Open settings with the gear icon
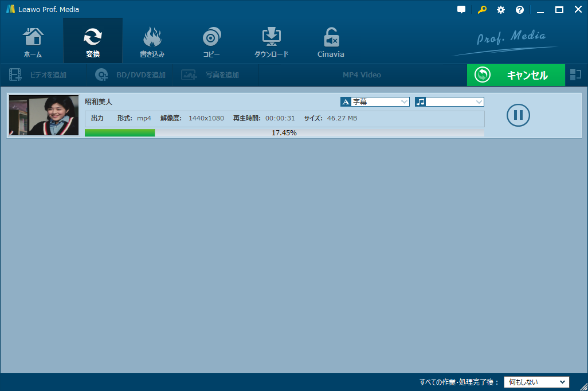This screenshot has width=588, height=391. point(501,10)
